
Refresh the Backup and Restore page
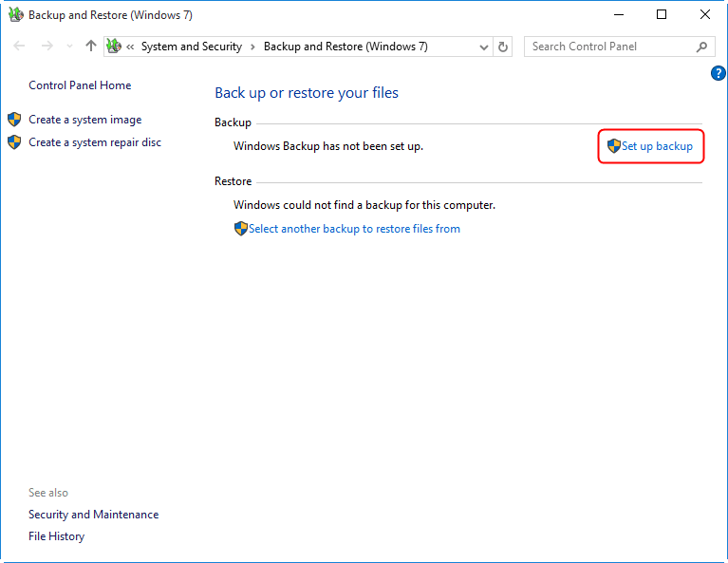click(503, 47)
